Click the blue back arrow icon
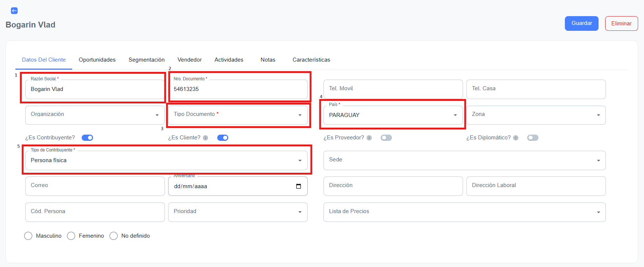Viewport: 644px width, 267px height. [x=14, y=11]
